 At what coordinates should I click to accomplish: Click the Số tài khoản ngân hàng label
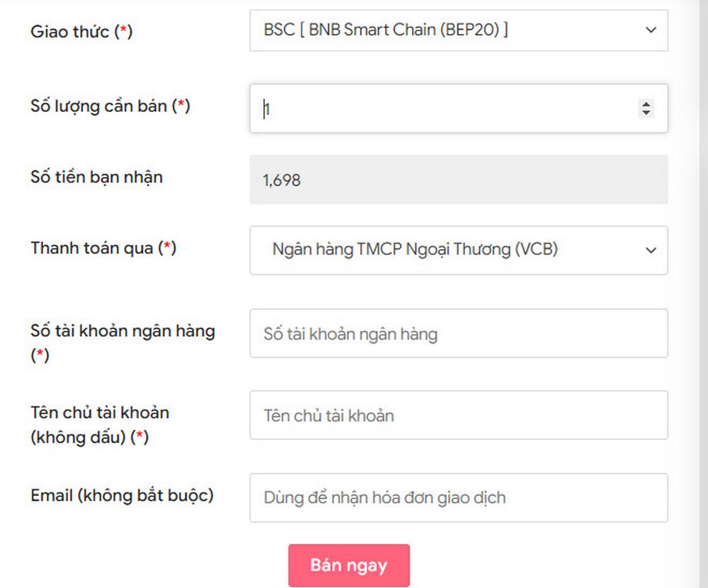(122, 330)
